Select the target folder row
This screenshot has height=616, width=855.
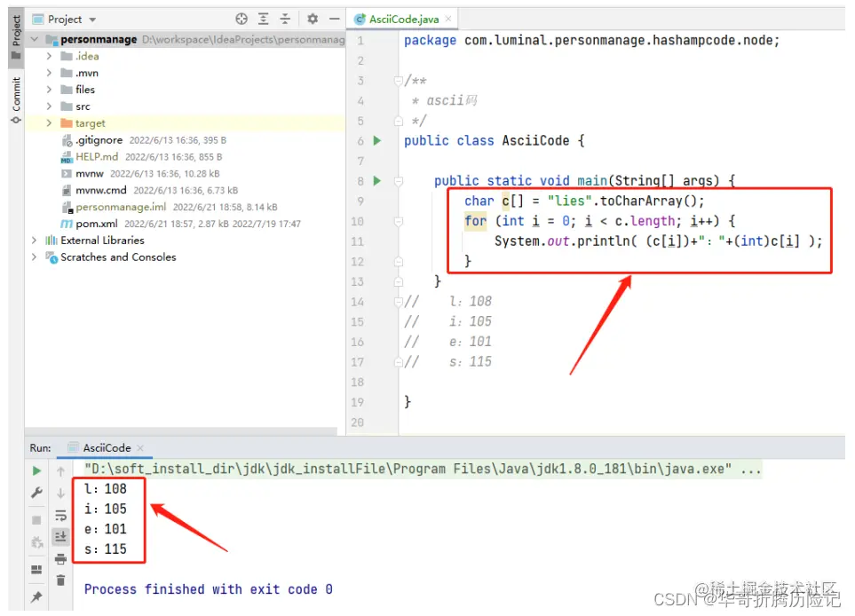185,123
